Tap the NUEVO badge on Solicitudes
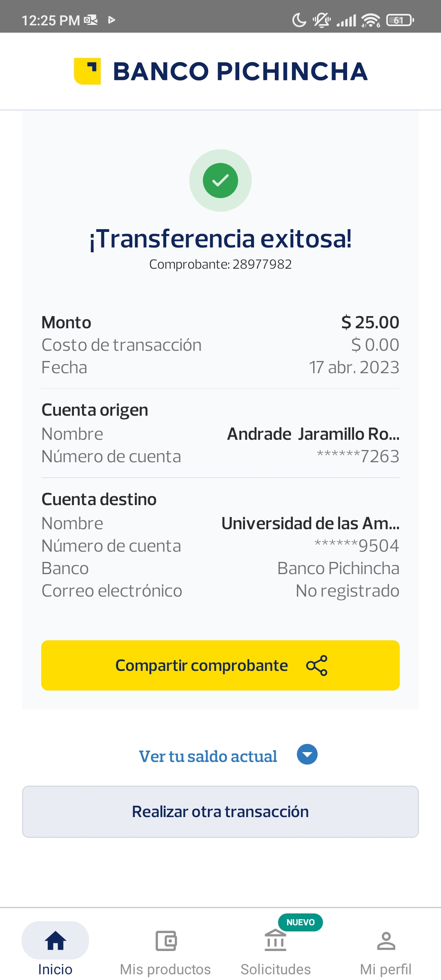This screenshot has height=980, width=441. click(x=301, y=922)
